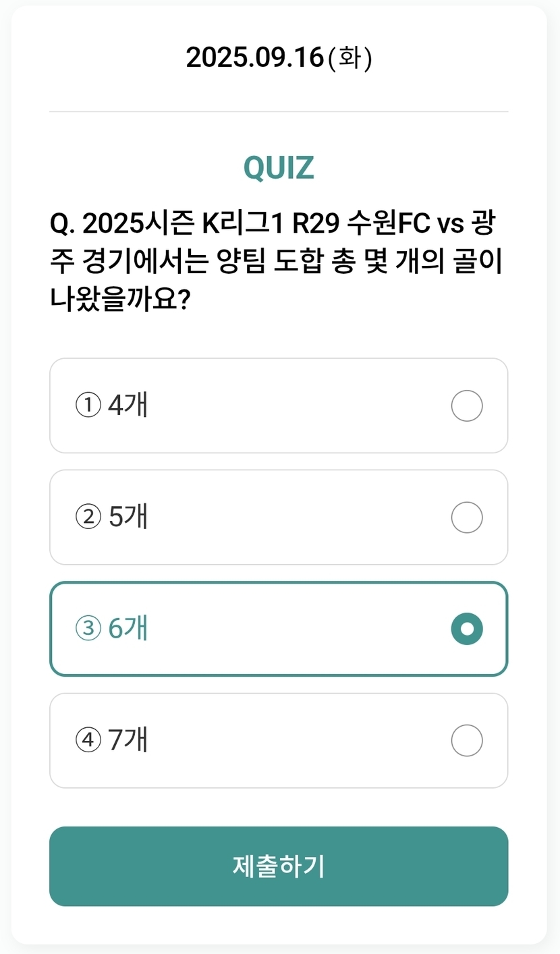The image size is (560, 954).
Task: Select the radio button for 4개
Action: click(x=466, y=406)
